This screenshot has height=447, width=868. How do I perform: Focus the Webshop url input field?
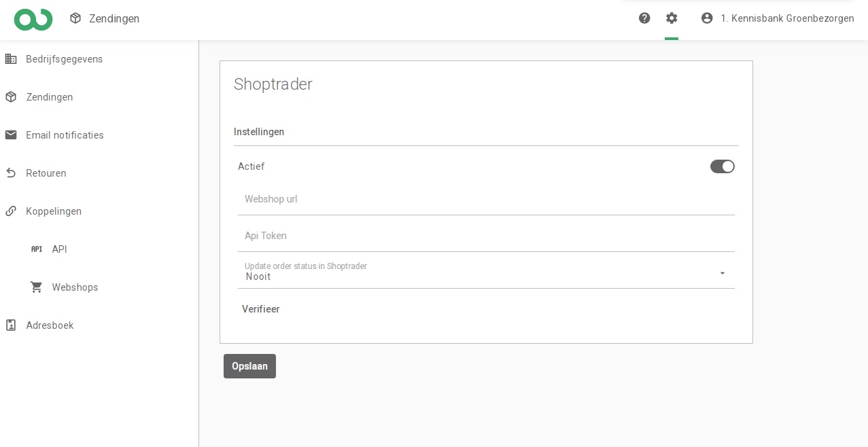(x=485, y=200)
